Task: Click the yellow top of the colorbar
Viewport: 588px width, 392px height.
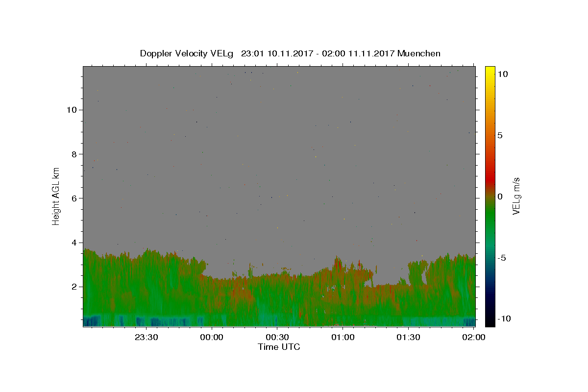Action: [490, 71]
